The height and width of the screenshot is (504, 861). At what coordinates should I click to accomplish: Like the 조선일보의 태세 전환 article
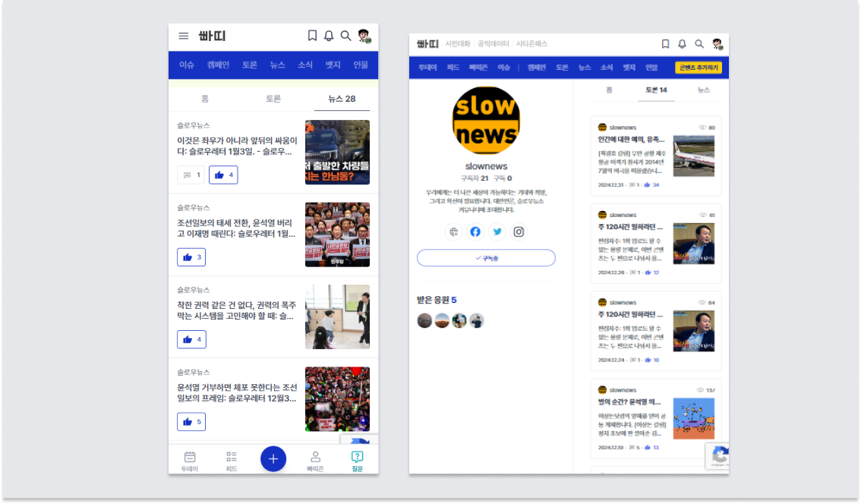[x=191, y=257]
